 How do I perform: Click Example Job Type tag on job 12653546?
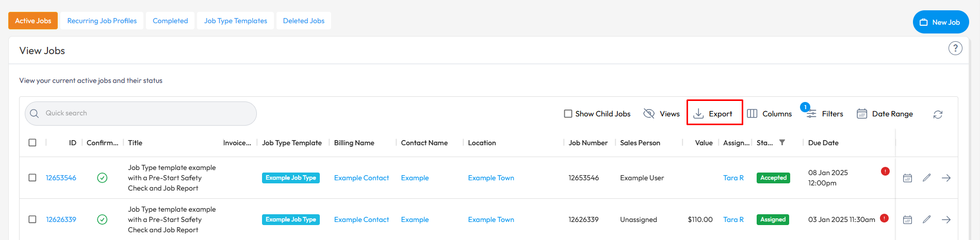(291, 178)
